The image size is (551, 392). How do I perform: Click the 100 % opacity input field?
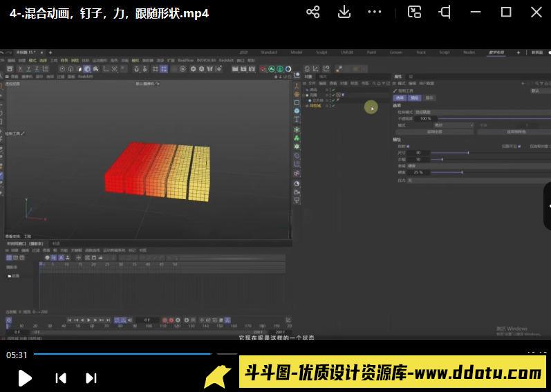(x=426, y=119)
